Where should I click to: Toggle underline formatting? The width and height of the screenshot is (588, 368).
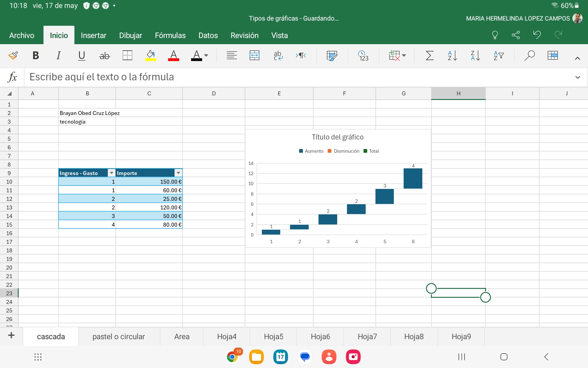81,56
